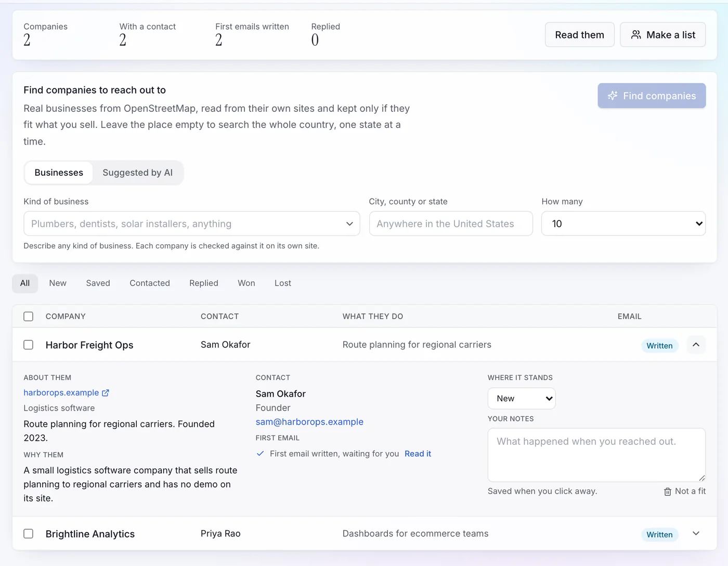This screenshot has height=566, width=728.
Task: Click the Brightline Analytics company name
Action: click(90, 534)
